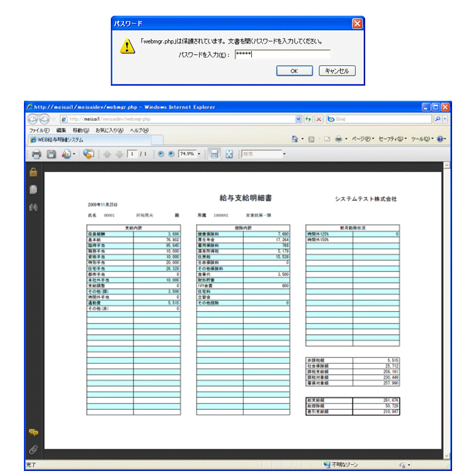Image resolution: width=476 pixels, height=476 pixels.
Task: Open the ツール(O) command menu
Action: (422, 139)
